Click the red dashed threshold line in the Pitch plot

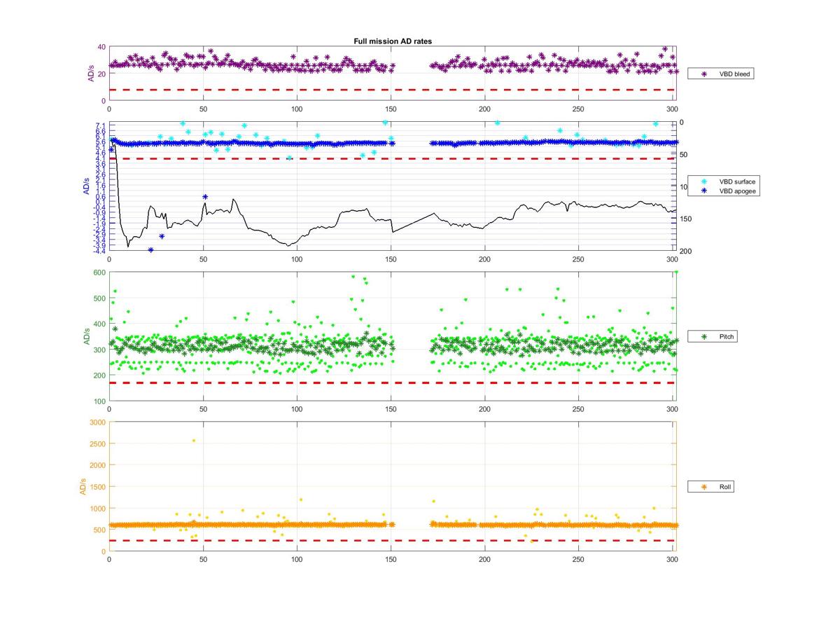point(392,383)
